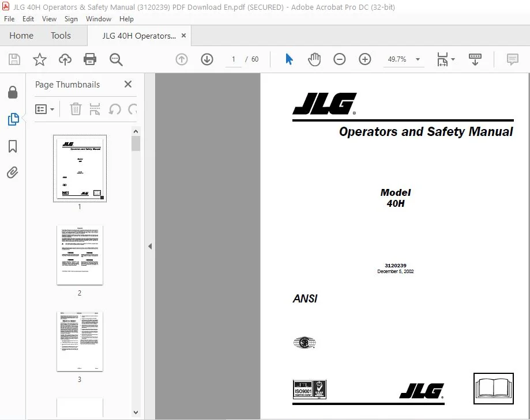Click the Save file icon
This screenshot has height=420, width=530.
(14, 59)
